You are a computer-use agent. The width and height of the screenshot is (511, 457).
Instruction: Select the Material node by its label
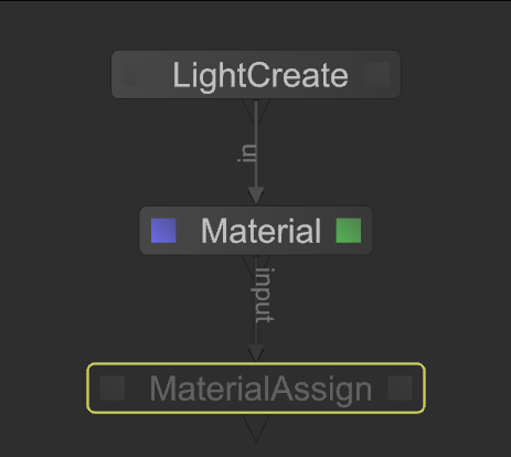pos(261,231)
